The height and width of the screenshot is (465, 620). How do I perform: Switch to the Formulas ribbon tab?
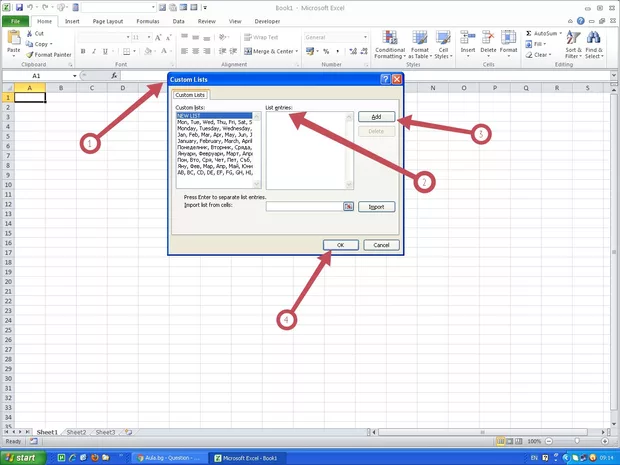click(x=146, y=20)
